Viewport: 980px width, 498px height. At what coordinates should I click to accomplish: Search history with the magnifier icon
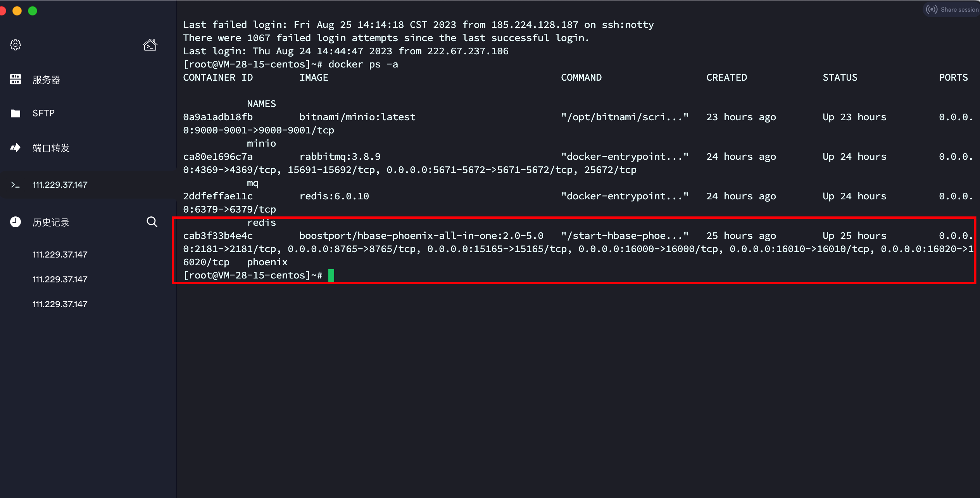pyautogui.click(x=152, y=222)
